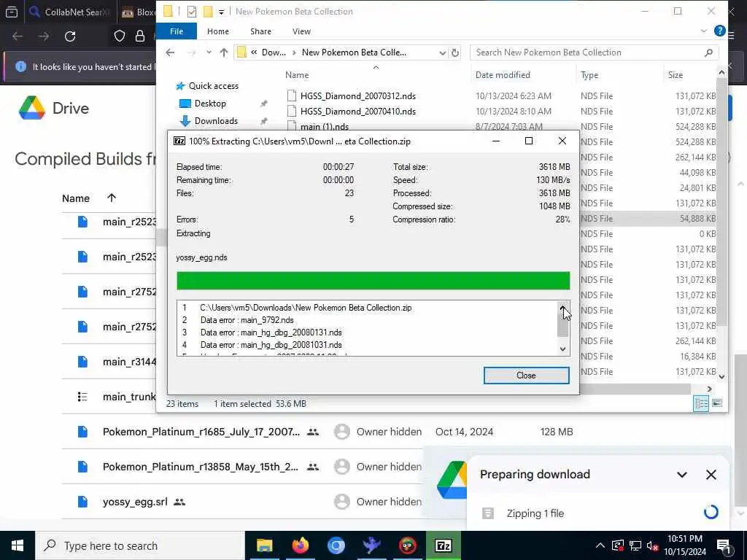Click 'Data error : main_hg_dbg_20081031.nds' line
The height and width of the screenshot is (560, 747).
pyautogui.click(x=271, y=345)
